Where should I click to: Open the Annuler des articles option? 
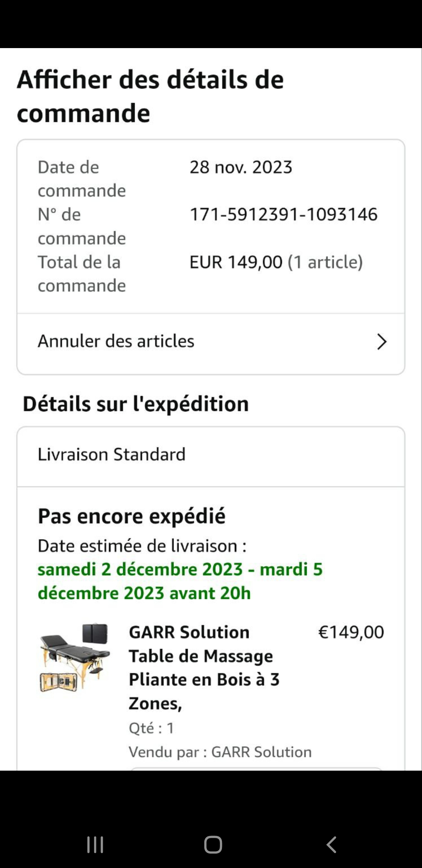coord(116,341)
